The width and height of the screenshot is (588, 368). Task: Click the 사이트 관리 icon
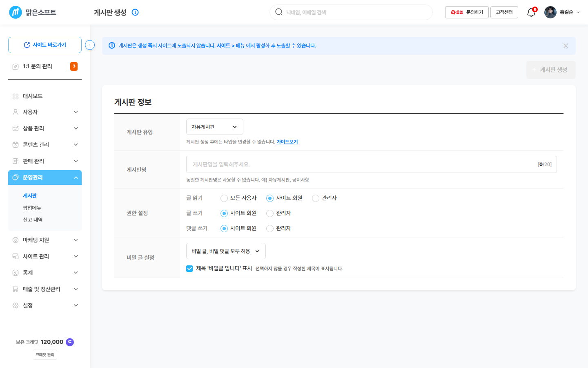coord(16,256)
